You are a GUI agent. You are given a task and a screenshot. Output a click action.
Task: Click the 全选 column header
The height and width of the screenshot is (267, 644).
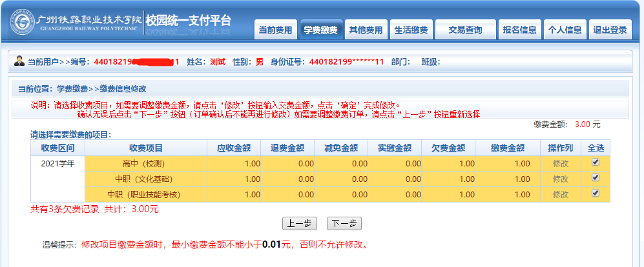(x=596, y=148)
